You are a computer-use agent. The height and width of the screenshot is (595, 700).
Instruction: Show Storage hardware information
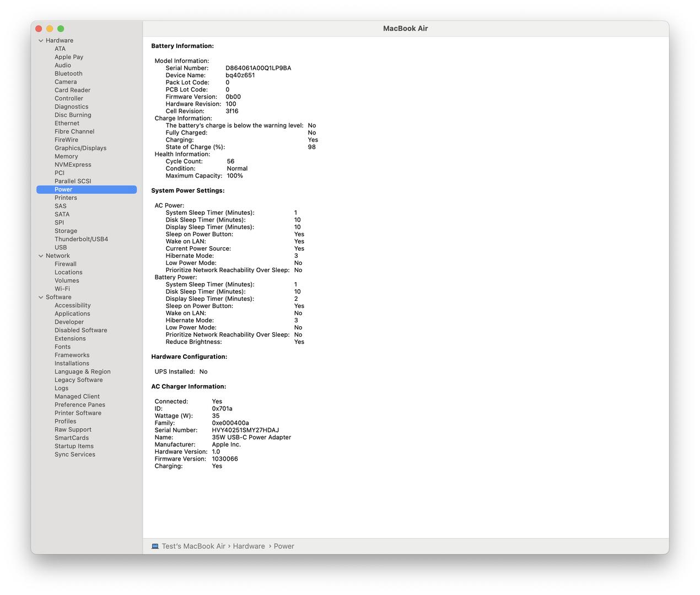pos(66,231)
